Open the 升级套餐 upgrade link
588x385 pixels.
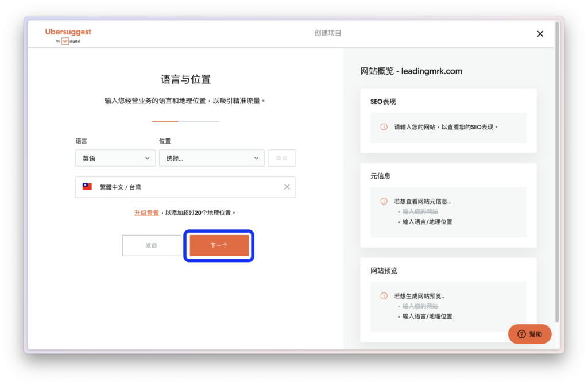click(146, 213)
